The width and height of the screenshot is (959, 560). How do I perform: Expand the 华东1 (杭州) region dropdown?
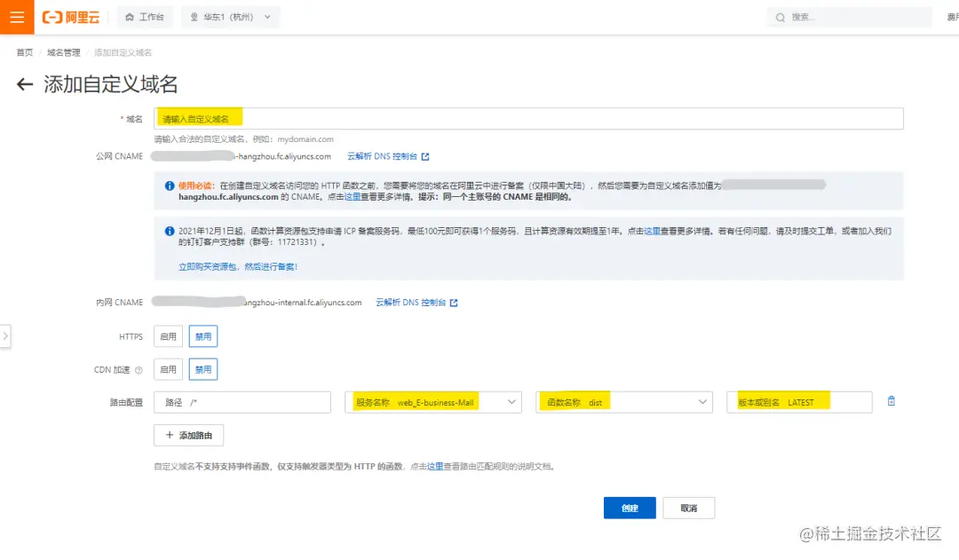tap(230, 17)
